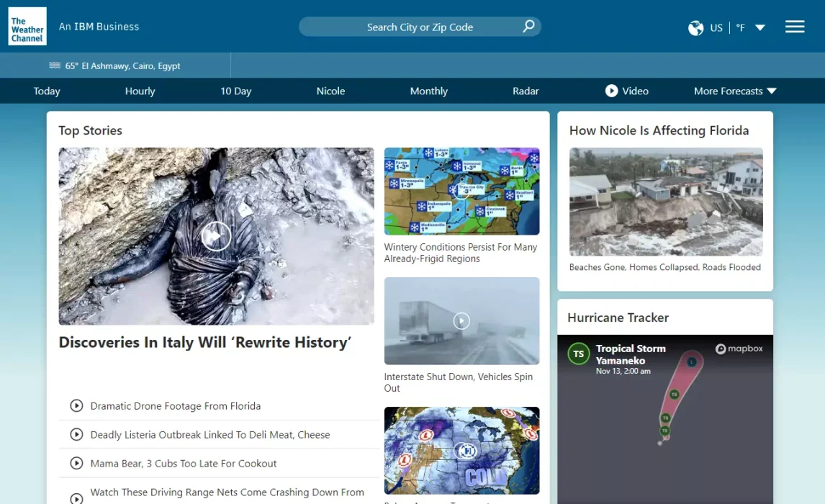Click Tropical Storm Yamaneko title
Image resolution: width=825 pixels, height=504 pixels.
pyautogui.click(x=631, y=354)
